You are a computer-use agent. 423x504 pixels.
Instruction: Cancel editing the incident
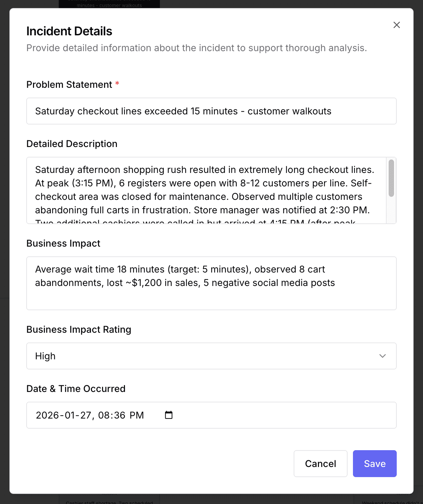(320, 464)
